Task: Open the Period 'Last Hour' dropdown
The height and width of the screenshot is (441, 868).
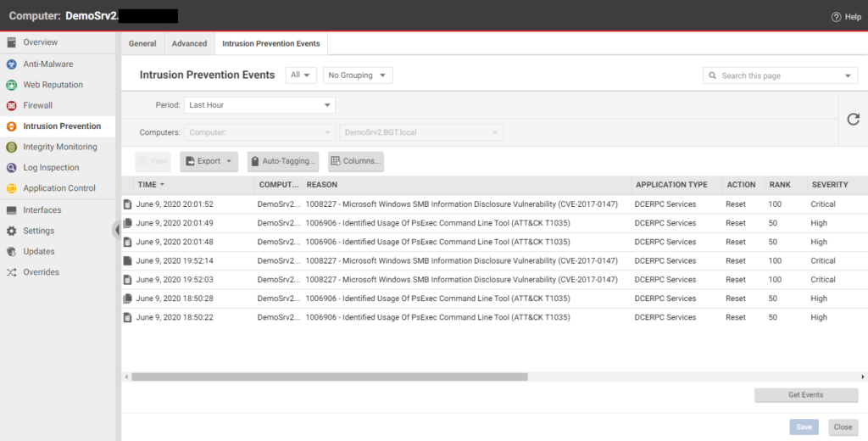Action: (x=259, y=105)
